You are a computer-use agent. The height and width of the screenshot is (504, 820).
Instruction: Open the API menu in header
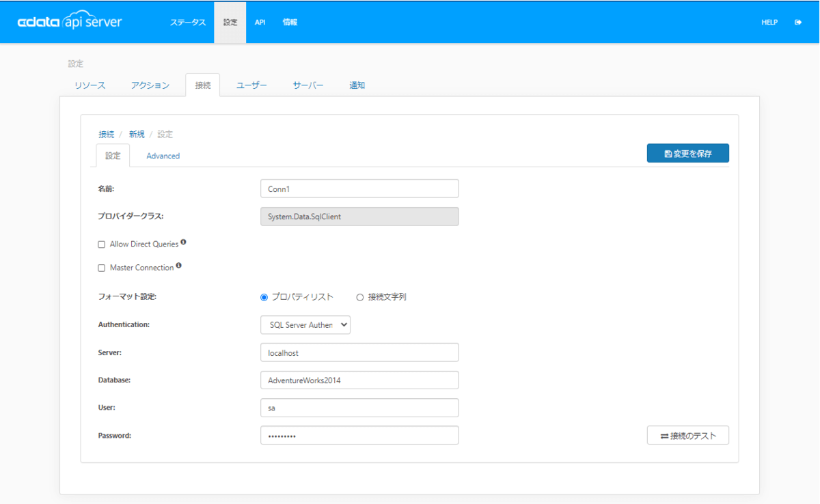(x=260, y=22)
